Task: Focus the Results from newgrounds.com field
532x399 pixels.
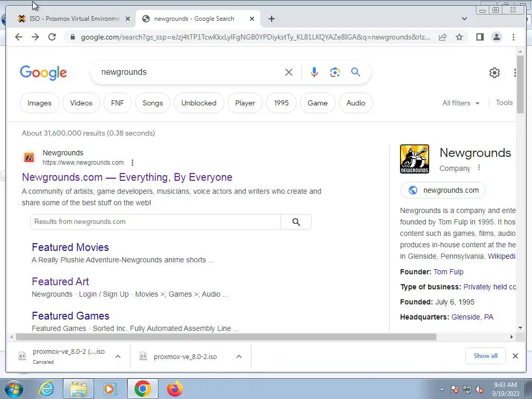Action: pos(155,222)
